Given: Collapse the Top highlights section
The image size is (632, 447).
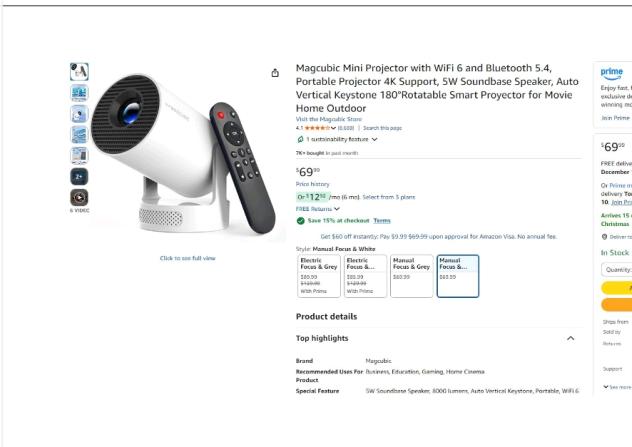Looking at the screenshot, I should coord(570,338).
